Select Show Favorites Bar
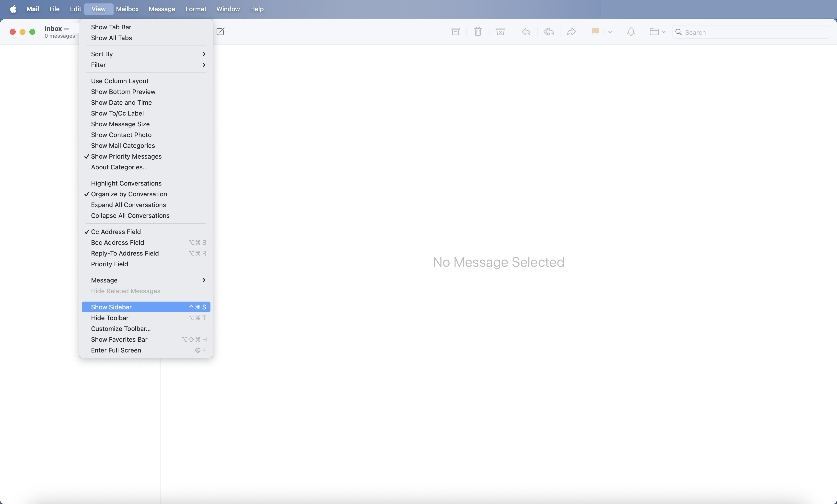 pyautogui.click(x=146, y=339)
